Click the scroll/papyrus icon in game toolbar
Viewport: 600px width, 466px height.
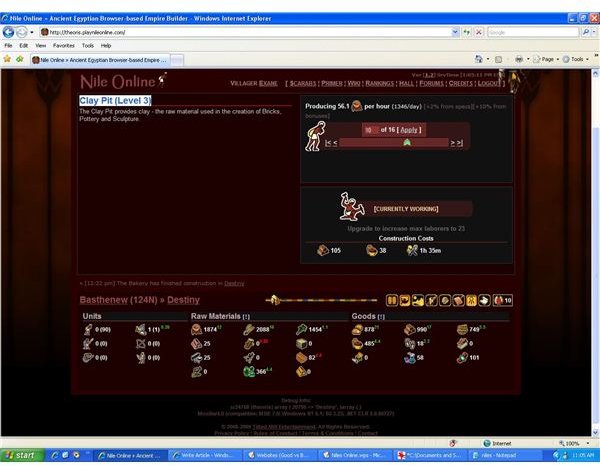(458, 300)
